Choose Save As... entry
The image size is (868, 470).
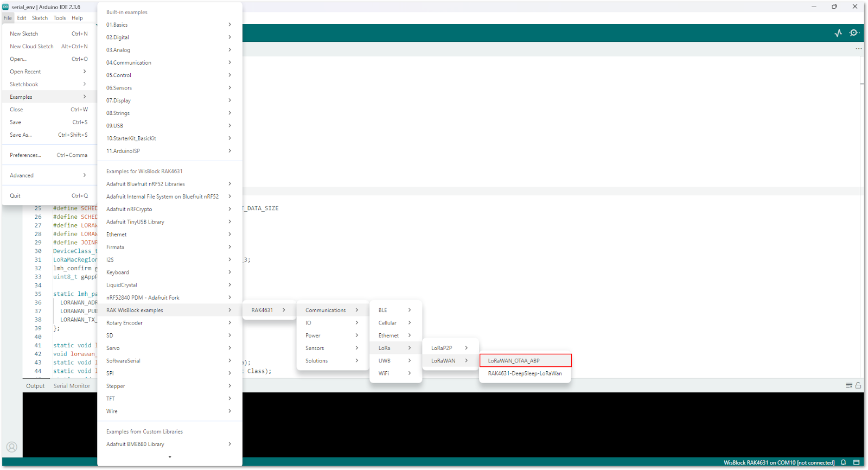(49, 135)
